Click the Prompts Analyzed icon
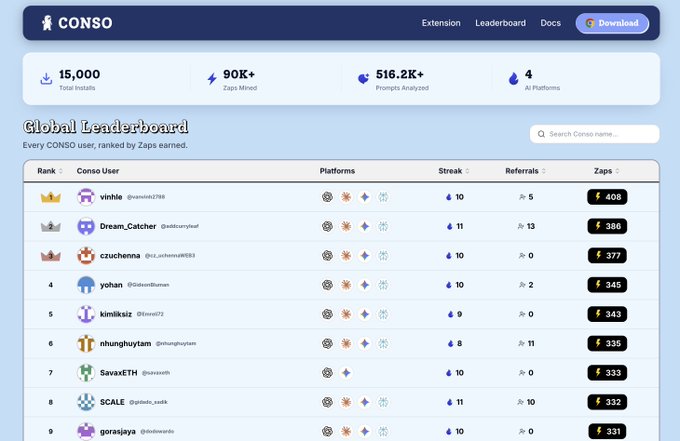Image resolution: width=680 pixels, height=441 pixels. click(363, 78)
